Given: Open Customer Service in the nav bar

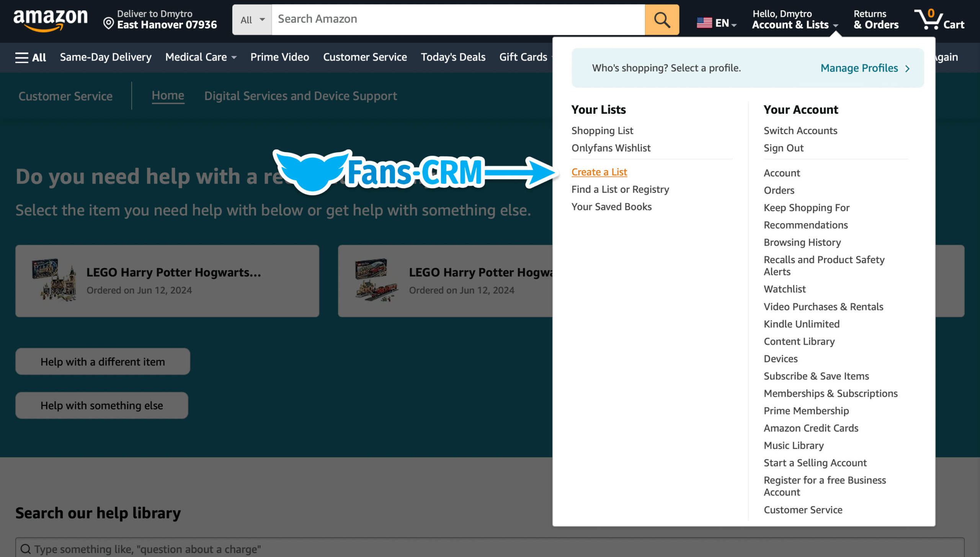Looking at the screenshot, I should (x=365, y=57).
